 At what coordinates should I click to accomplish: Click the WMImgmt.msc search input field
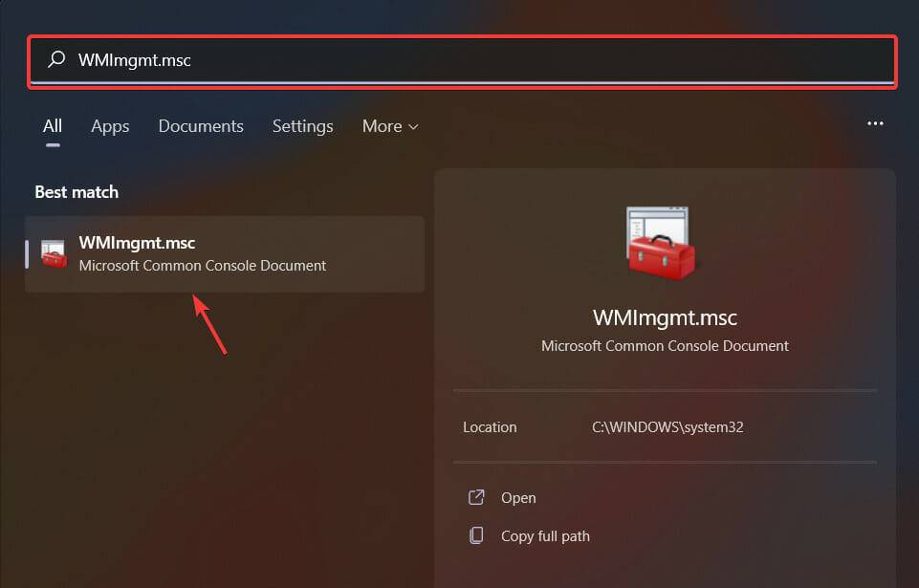462,61
